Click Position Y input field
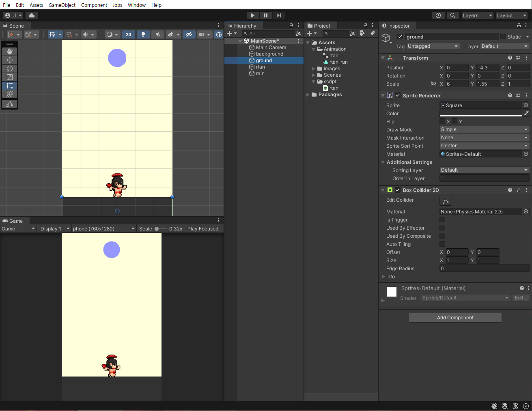This screenshot has width=532, height=411. pyautogui.click(x=487, y=67)
